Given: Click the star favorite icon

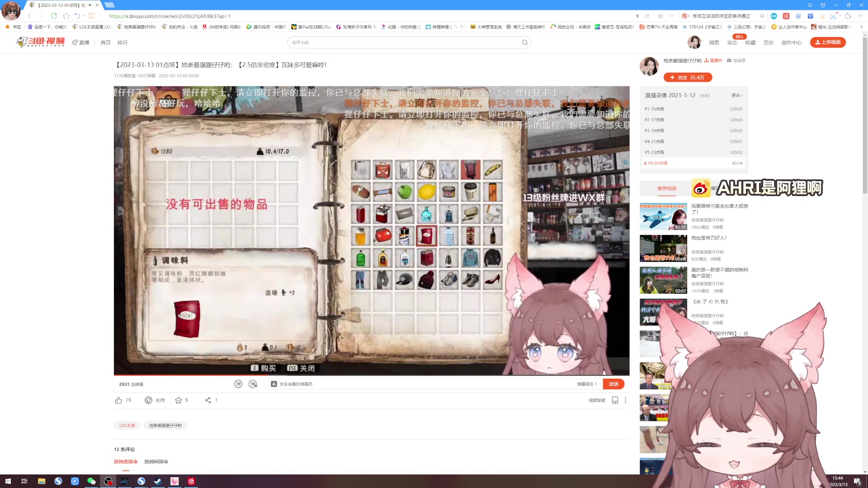Looking at the screenshot, I should tap(179, 400).
